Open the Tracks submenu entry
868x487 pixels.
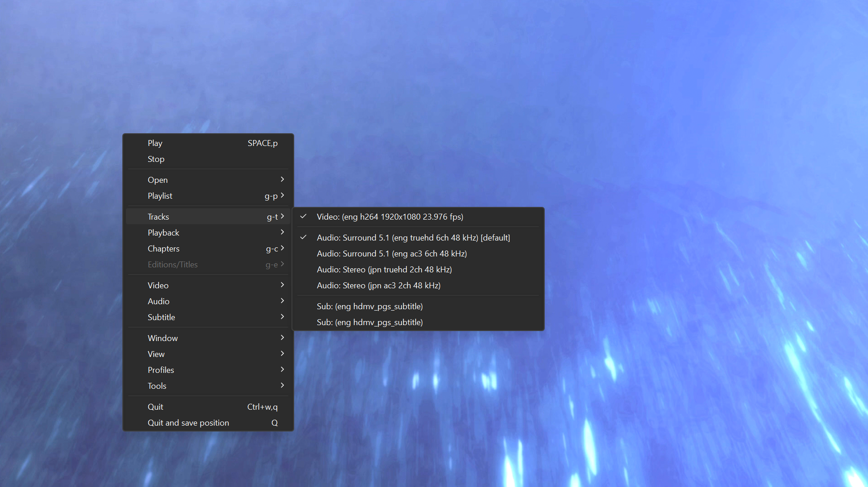pos(208,217)
